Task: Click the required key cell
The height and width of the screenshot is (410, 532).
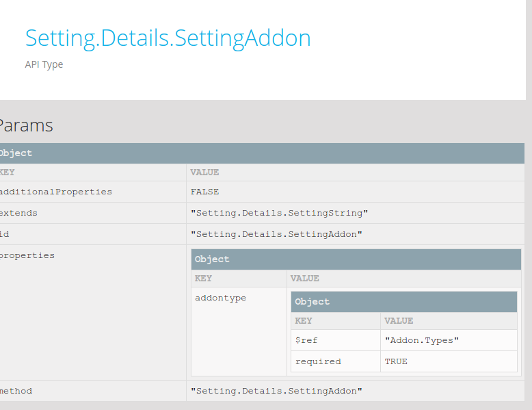Action: coord(336,361)
